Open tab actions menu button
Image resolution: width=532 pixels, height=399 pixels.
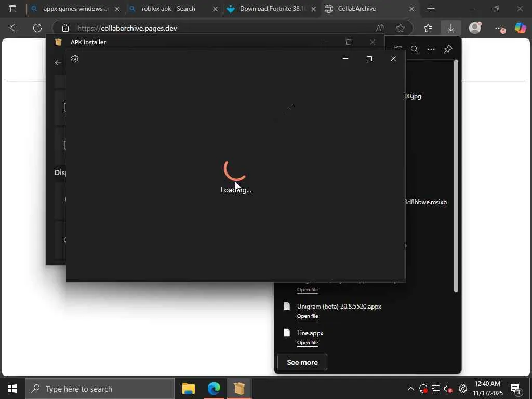tap(12, 9)
